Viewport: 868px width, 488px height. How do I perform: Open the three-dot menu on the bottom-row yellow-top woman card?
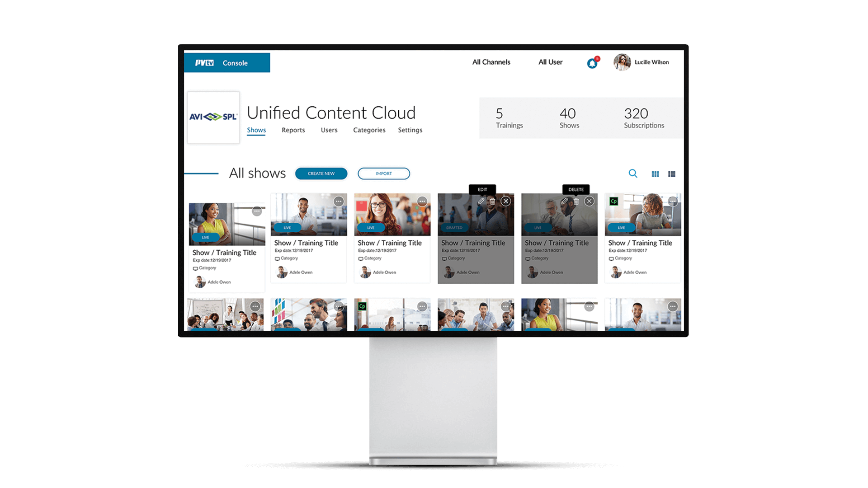(x=589, y=306)
